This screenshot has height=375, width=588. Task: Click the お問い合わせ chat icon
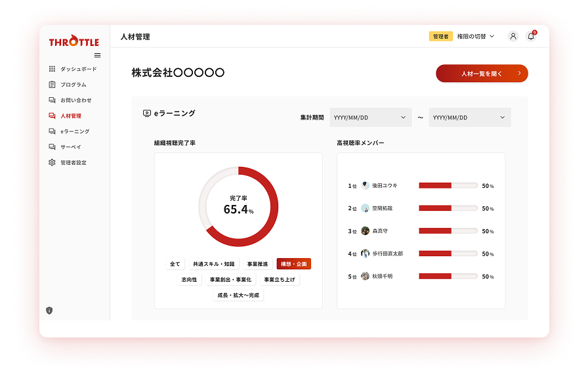coord(52,100)
